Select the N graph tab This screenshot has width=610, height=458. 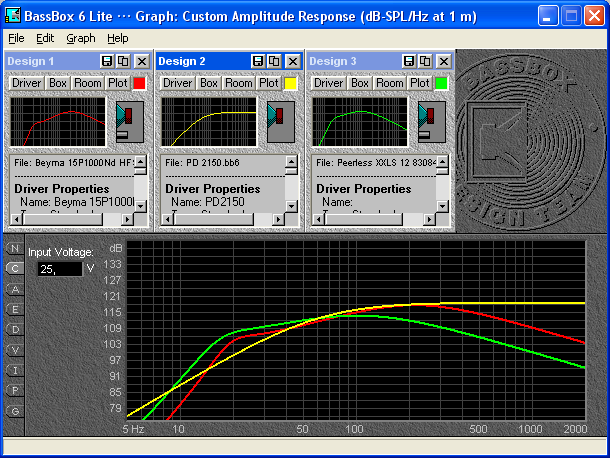[x=15, y=248]
